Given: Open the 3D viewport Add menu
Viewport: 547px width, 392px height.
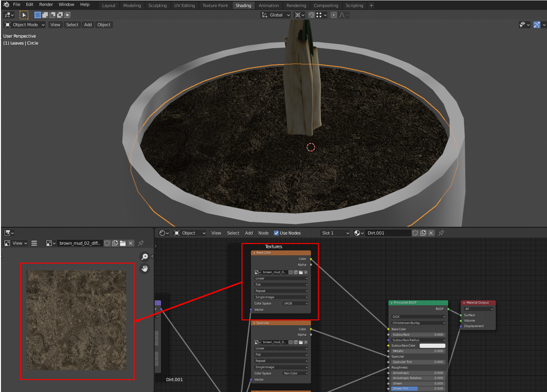Looking at the screenshot, I should [88, 25].
